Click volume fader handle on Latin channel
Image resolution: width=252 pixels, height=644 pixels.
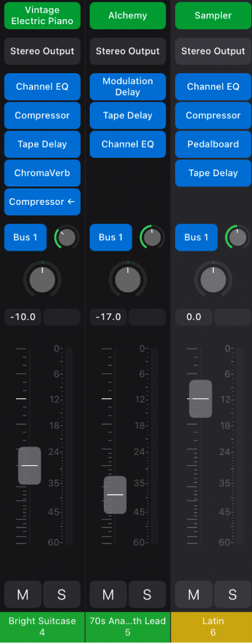pyautogui.click(x=200, y=399)
